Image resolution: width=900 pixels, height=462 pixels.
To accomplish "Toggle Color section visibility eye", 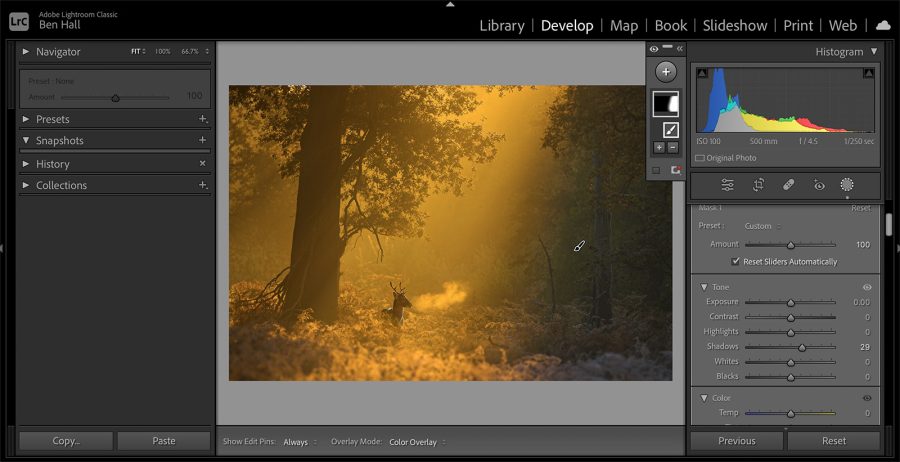I will (867, 398).
